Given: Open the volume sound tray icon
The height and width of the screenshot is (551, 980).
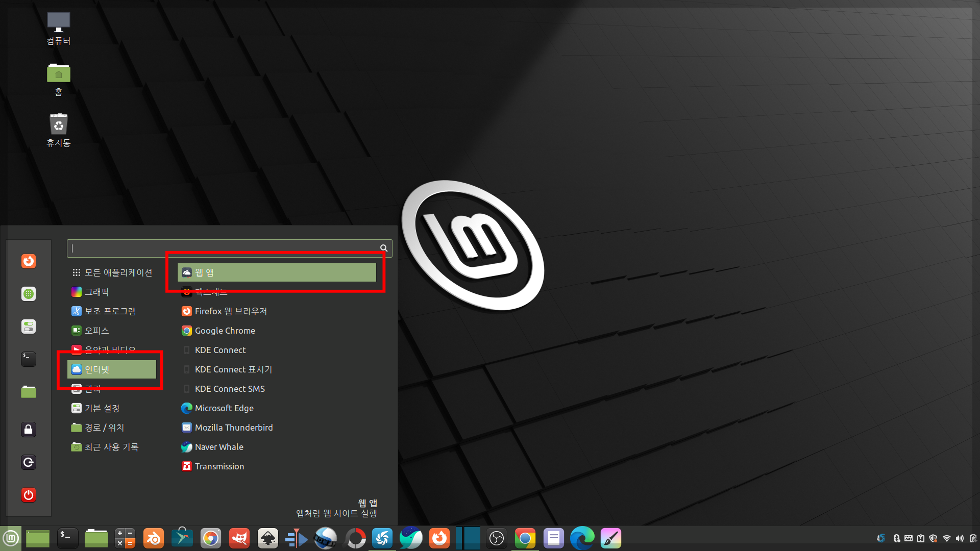Looking at the screenshot, I should [960, 538].
